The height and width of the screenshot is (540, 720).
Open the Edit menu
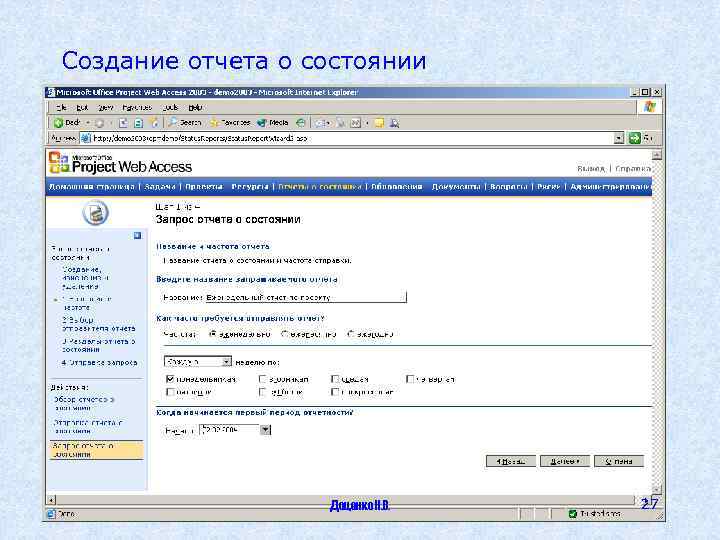(x=82, y=107)
